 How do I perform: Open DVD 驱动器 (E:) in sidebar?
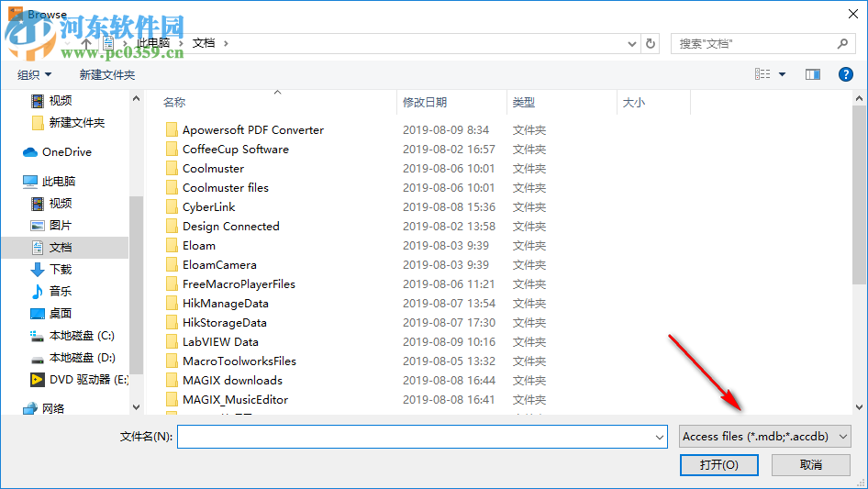coord(89,380)
